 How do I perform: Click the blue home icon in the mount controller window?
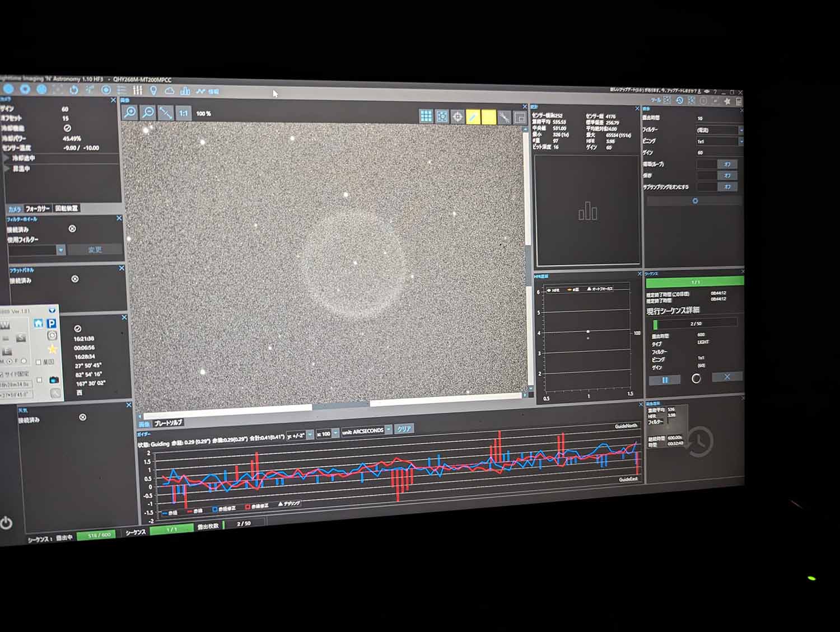39,323
